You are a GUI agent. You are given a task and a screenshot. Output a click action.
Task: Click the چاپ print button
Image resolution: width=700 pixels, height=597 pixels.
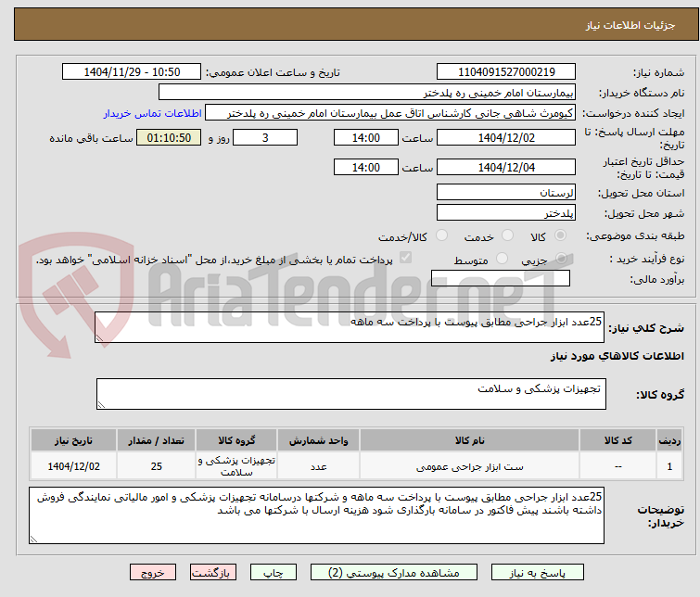click(274, 573)
